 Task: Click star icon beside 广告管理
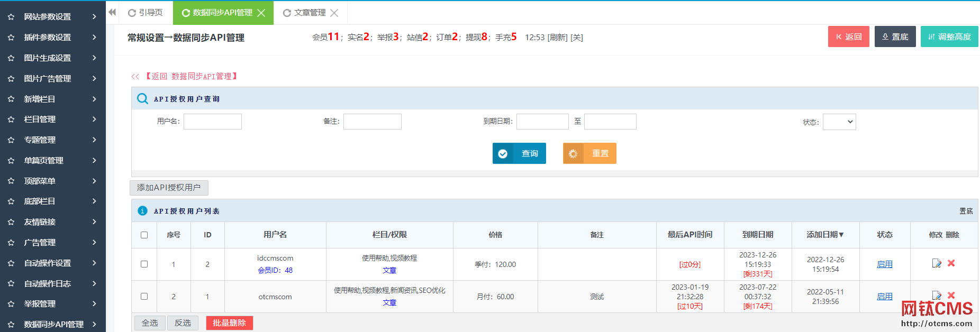[11, 243]
